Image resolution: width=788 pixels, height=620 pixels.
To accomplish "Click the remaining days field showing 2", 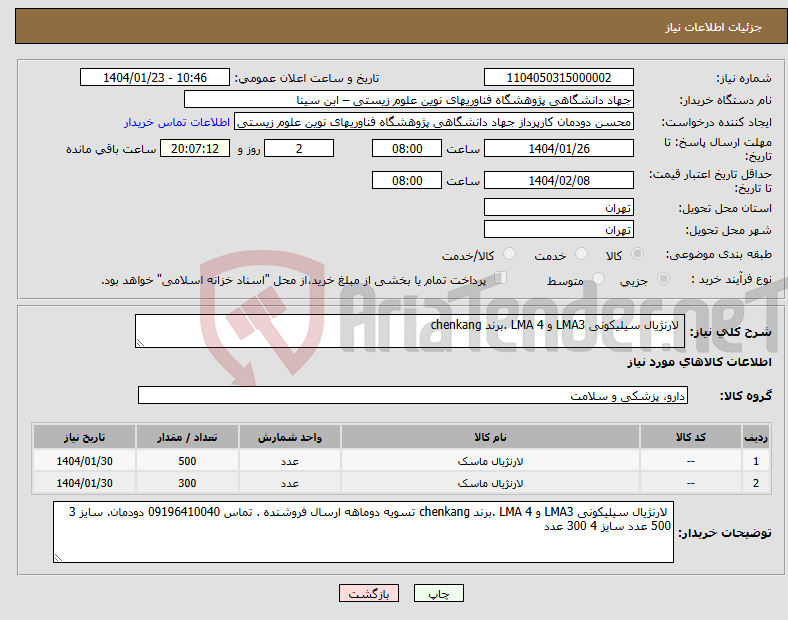I will tap(299, 149).
